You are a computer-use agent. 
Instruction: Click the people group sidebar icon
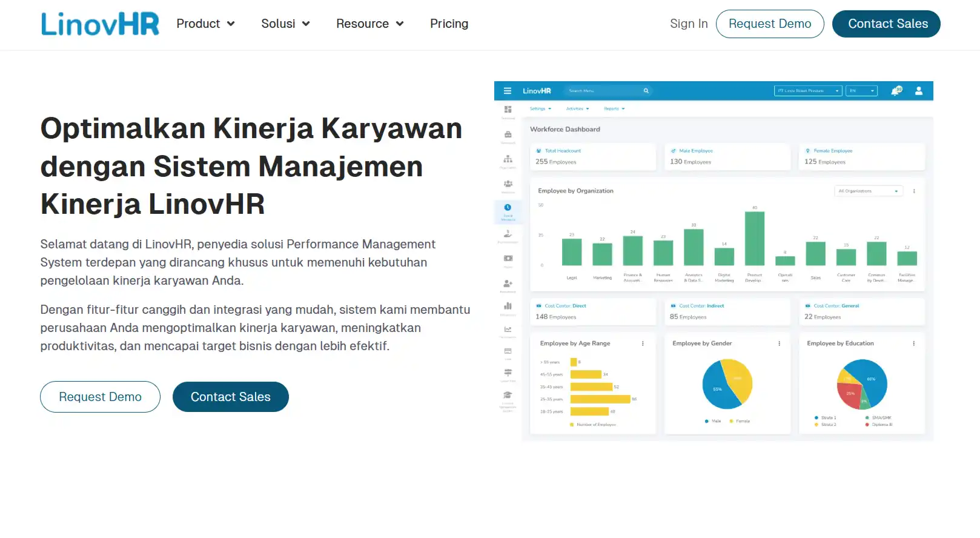pyautogui.click(x=508, y=184)
